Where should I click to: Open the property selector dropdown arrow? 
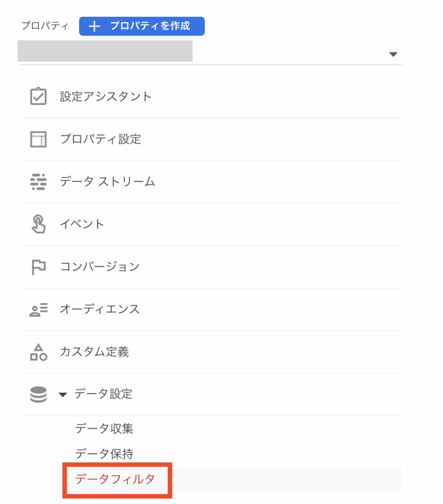point(393,54)
